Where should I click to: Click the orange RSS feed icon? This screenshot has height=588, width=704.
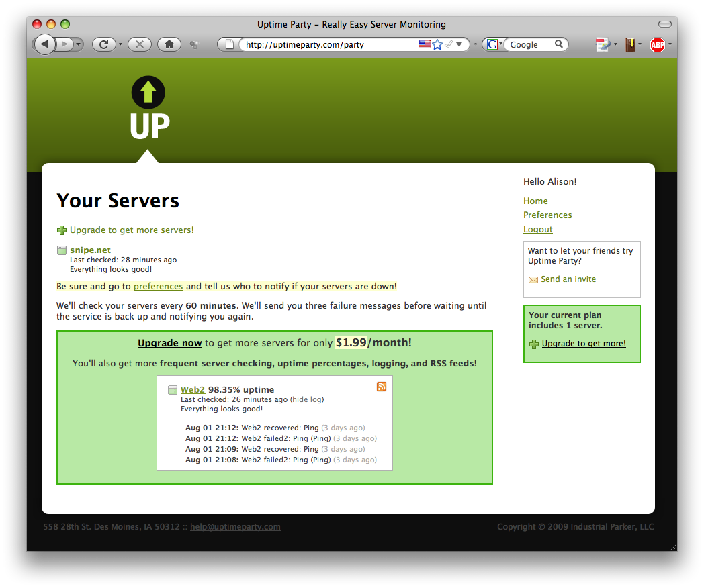click(x=382, y=387)
